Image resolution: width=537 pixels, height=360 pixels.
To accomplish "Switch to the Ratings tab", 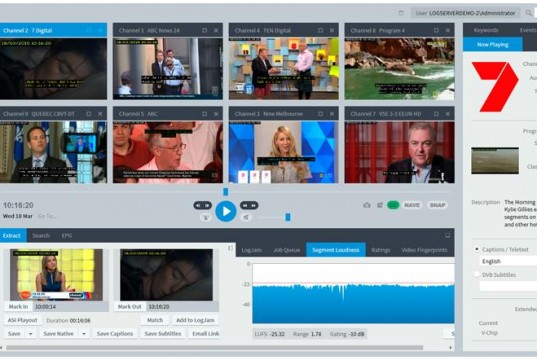I will click(380, 250).
